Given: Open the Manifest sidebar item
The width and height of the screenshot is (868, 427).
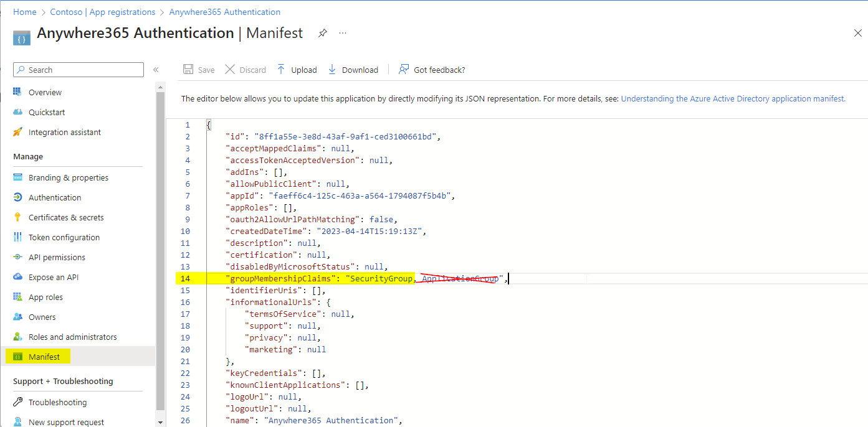Looking at the screenshot, I should [x=44, y=357].
